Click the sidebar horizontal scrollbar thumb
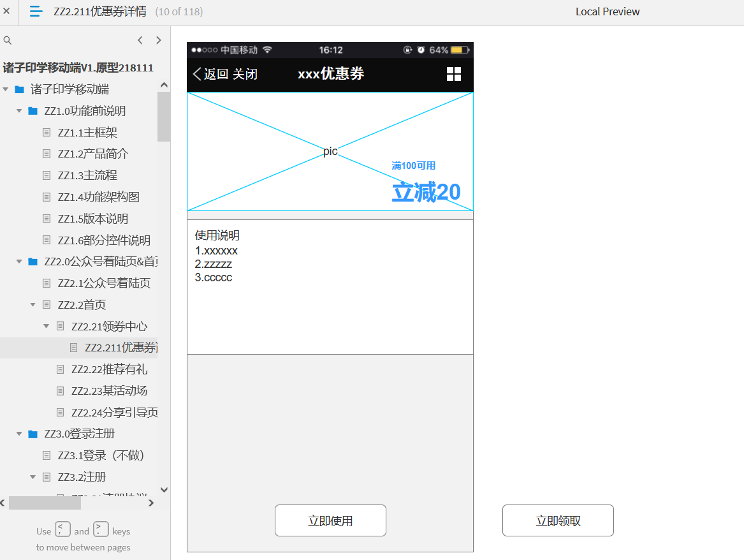 pos(45,503)
